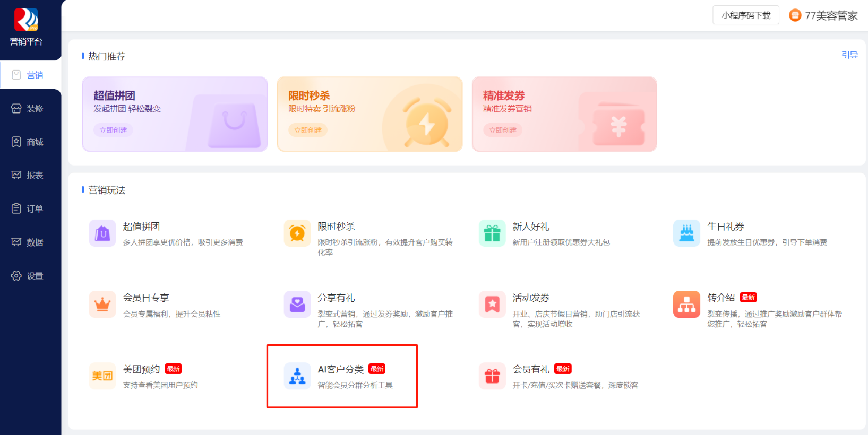
Task: Click the 分享有礼 envelope heart icon
Action: click(297, 304)
